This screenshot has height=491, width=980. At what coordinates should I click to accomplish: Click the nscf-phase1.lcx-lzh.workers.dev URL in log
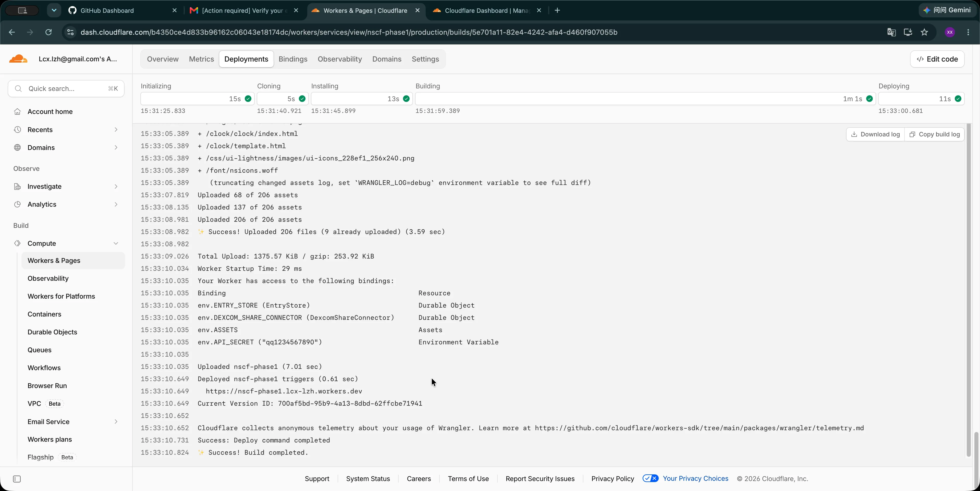tap(284, 391)
